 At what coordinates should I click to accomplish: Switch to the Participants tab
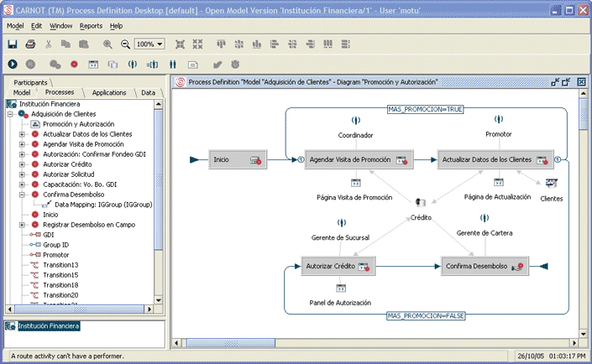(x=31, y=82)
